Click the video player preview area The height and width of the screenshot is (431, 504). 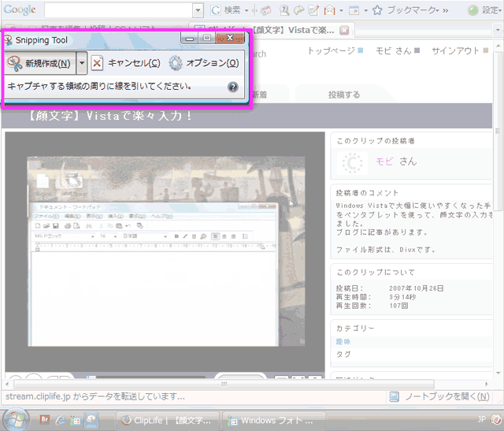point(165,252)
